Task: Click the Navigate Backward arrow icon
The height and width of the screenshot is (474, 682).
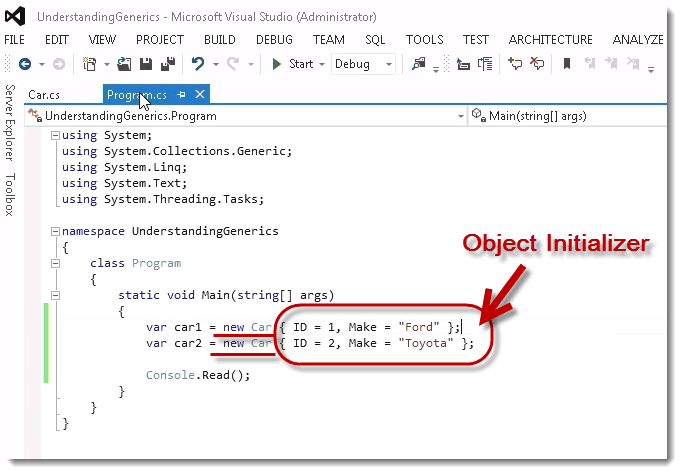Action: (x=25, y=64)
